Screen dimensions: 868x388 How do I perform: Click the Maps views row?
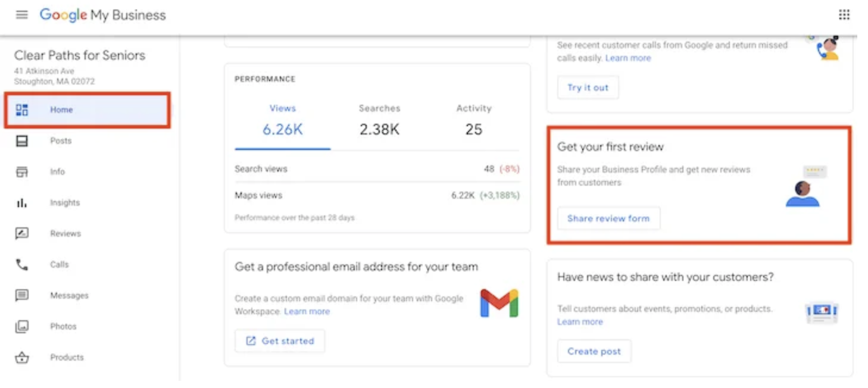377,195
